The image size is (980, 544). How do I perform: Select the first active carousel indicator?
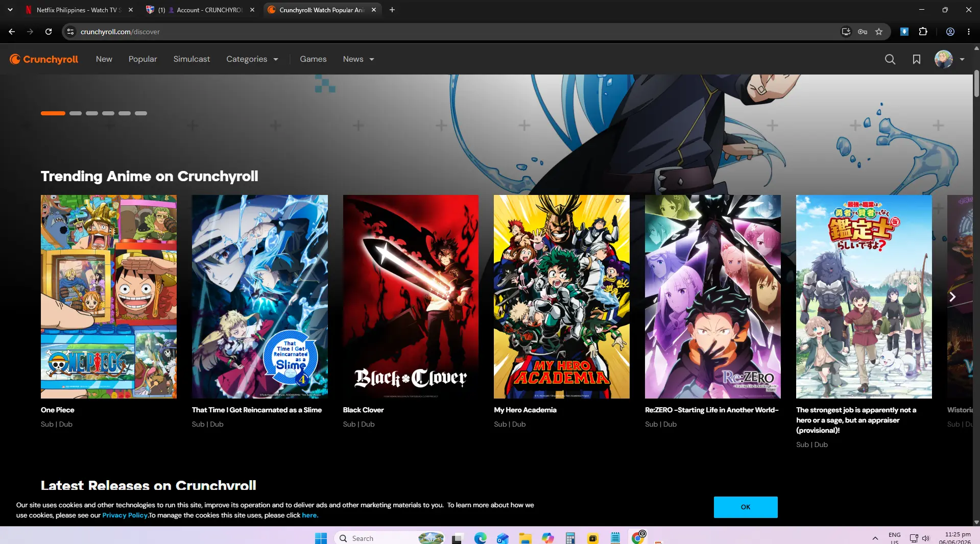coord(53,113)
